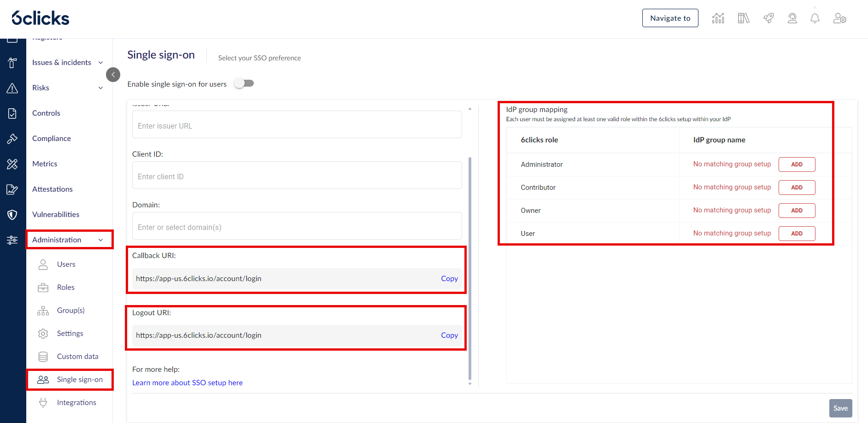Add IdP group for Owner role

point(797,211)
